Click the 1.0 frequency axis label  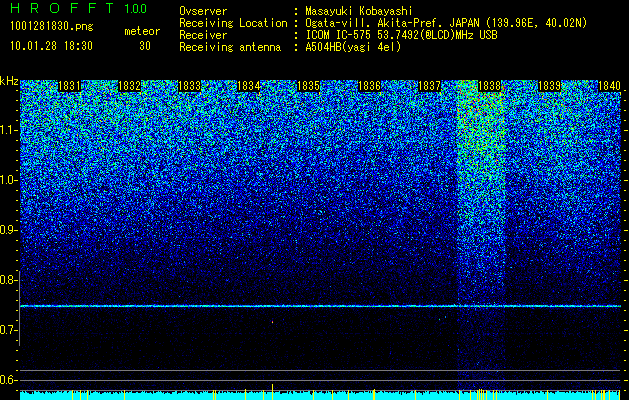click(8, 180)
